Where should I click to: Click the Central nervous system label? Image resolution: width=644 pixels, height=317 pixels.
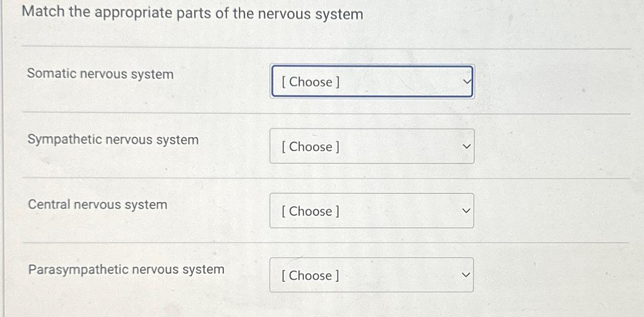tap(97, 205)
